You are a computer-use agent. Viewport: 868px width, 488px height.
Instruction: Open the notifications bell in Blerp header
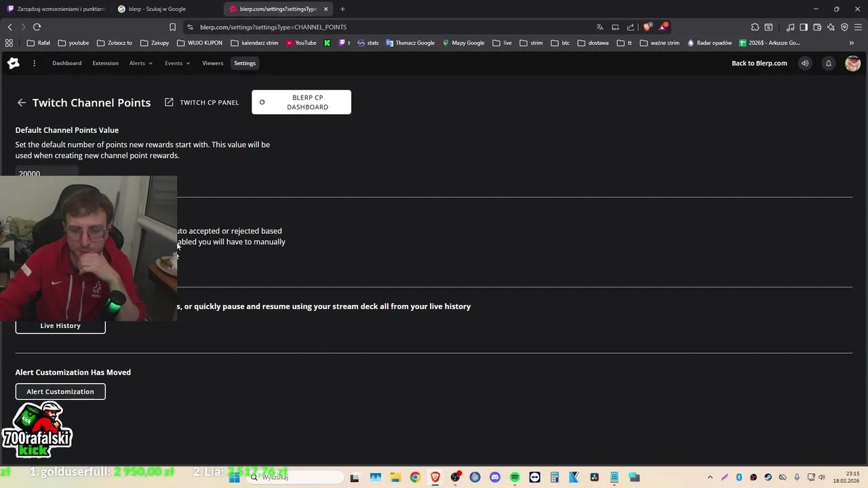pyautogui.click(x=828, y=63)
